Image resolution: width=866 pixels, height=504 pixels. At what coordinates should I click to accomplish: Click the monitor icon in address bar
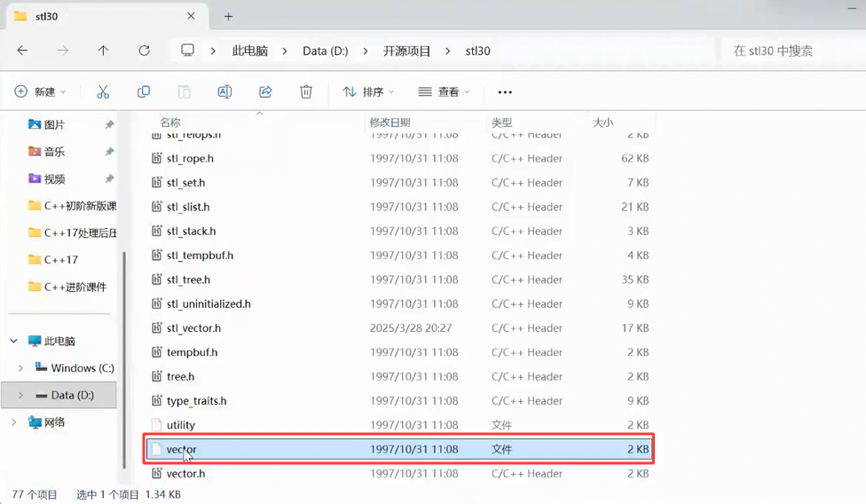pos(188,51)
